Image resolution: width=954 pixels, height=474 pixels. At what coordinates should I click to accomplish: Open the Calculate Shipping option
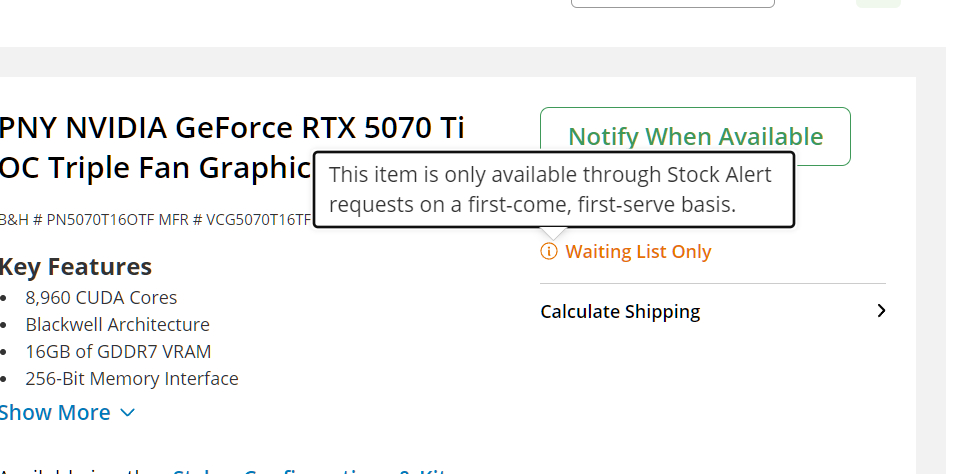(x=620, y=311)
